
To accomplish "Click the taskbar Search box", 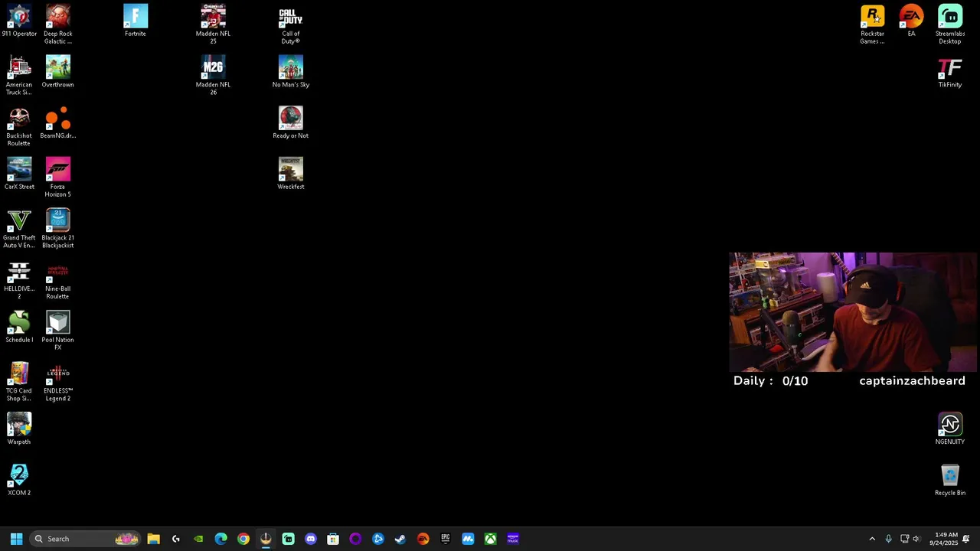I will [x=86, y=539].
